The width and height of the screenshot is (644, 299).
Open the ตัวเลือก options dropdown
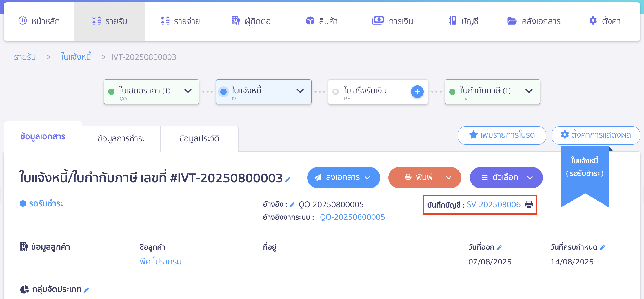506,177
